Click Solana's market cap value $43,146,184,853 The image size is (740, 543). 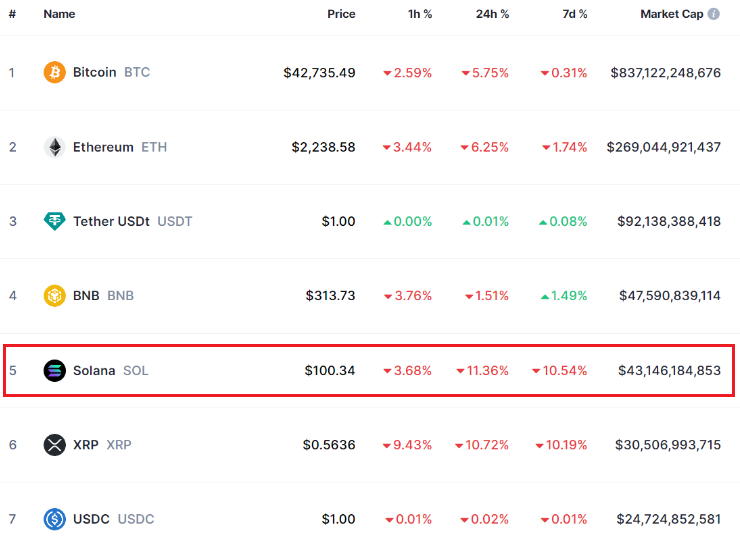669,370
